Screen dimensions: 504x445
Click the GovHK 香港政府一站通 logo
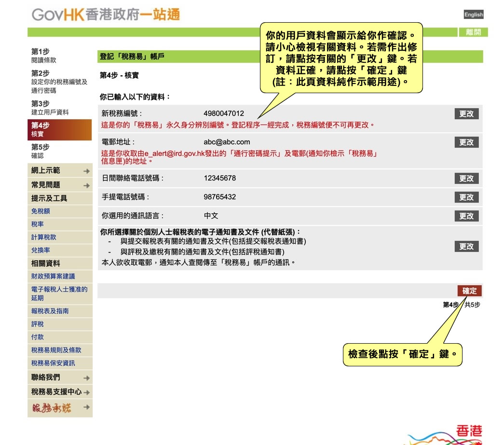[x=106, y=15]
